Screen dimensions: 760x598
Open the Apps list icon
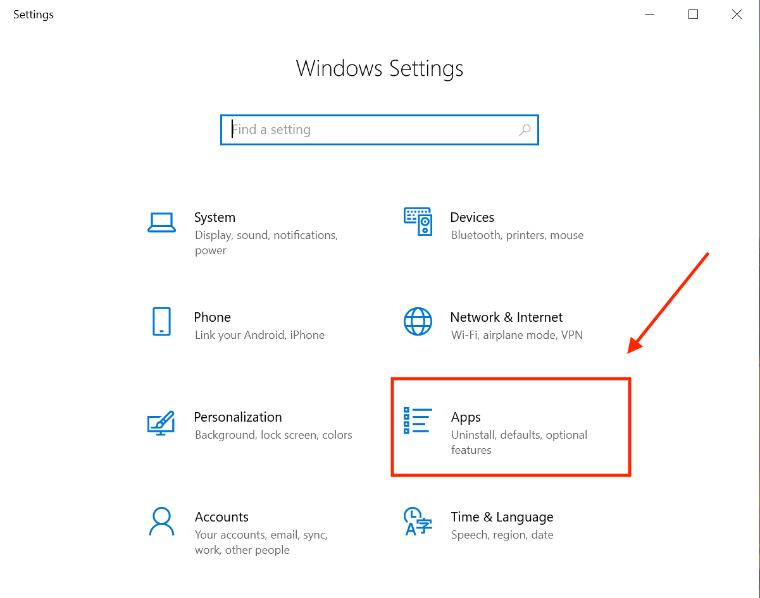(417, 420)
